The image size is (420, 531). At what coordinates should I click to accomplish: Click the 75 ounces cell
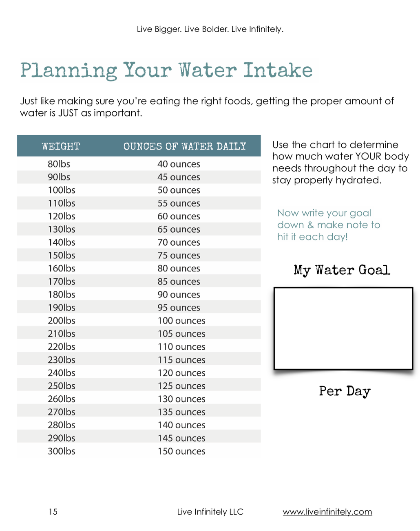click(x=179, y=255)
